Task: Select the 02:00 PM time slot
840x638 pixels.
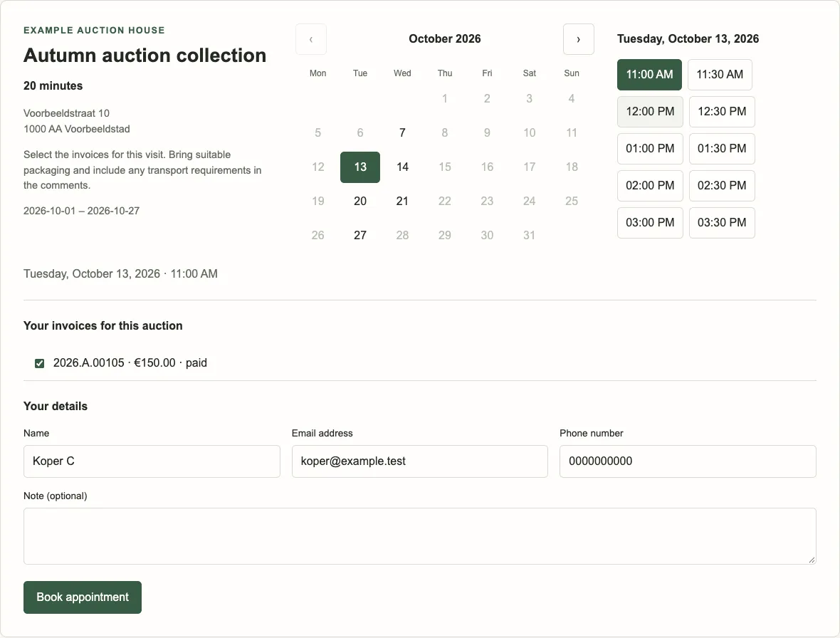Action: click(650, 185)
